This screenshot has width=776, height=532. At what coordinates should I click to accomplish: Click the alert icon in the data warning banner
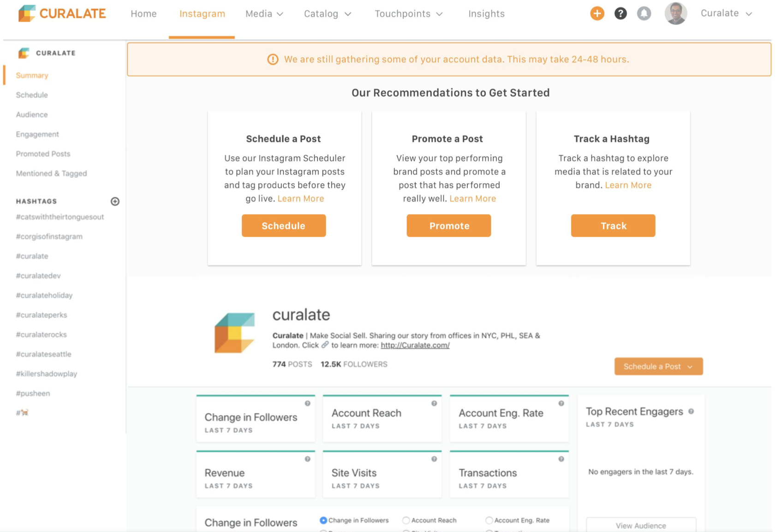(273, 59)
